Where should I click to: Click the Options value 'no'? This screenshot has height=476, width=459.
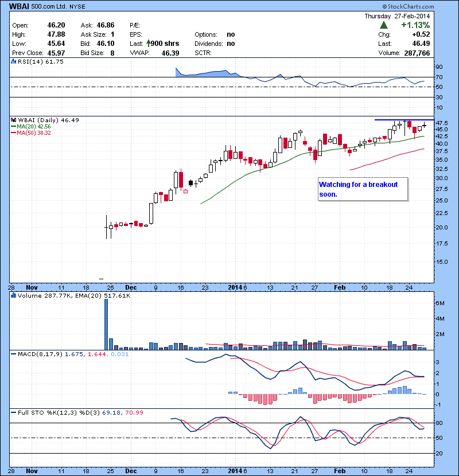pos(231,34)
